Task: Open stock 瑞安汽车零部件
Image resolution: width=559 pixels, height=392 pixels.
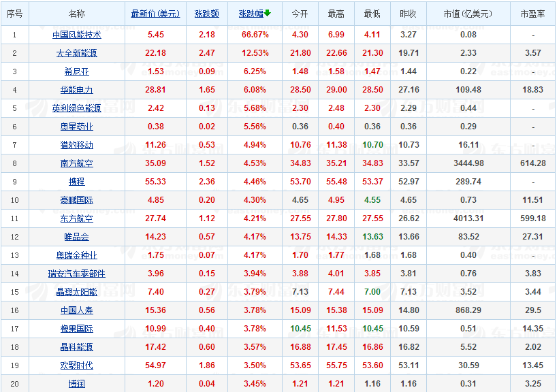Action: click(x=77, y=274)
